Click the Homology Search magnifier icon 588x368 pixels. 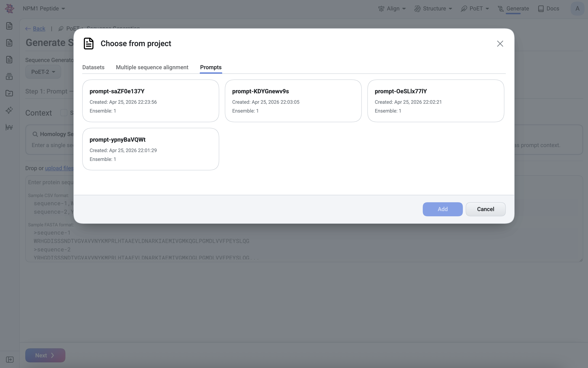35,134
